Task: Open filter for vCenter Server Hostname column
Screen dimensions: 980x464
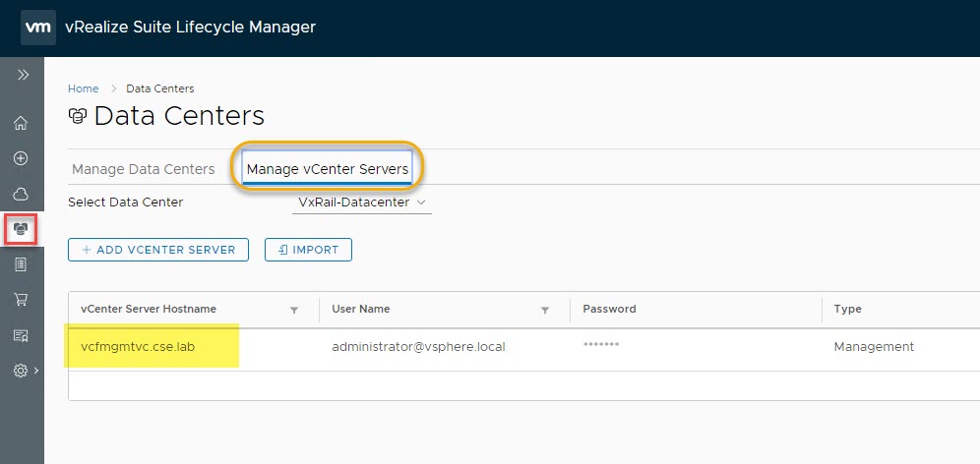Action: tap(294, 310)
